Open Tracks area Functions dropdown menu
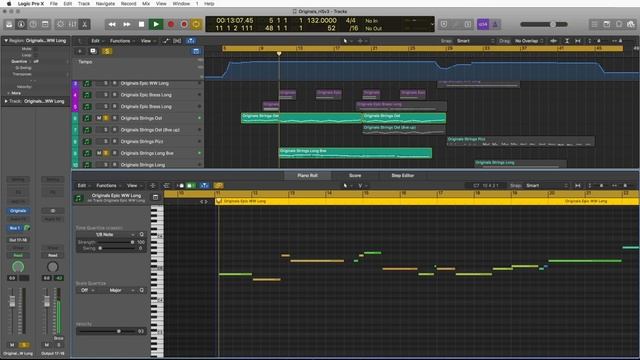 point(122,41)
